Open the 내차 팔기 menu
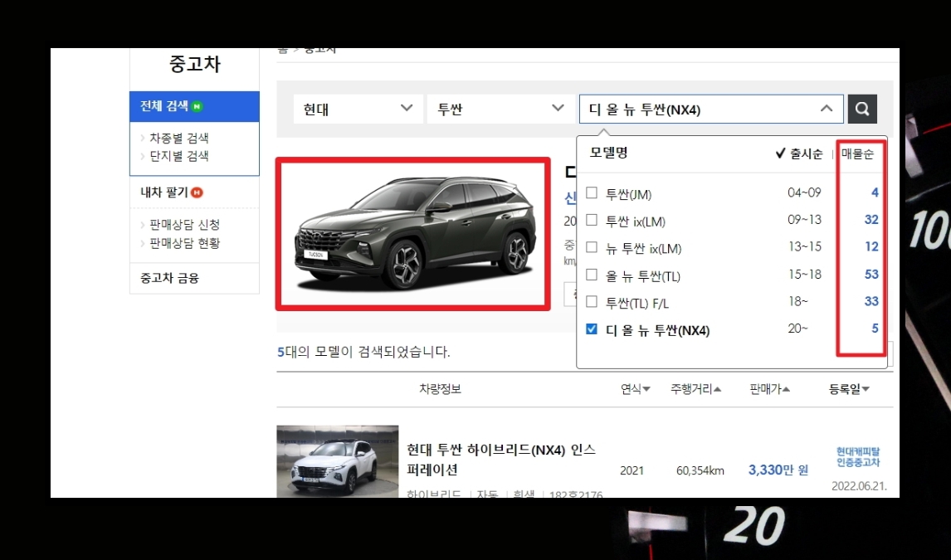 164,192
